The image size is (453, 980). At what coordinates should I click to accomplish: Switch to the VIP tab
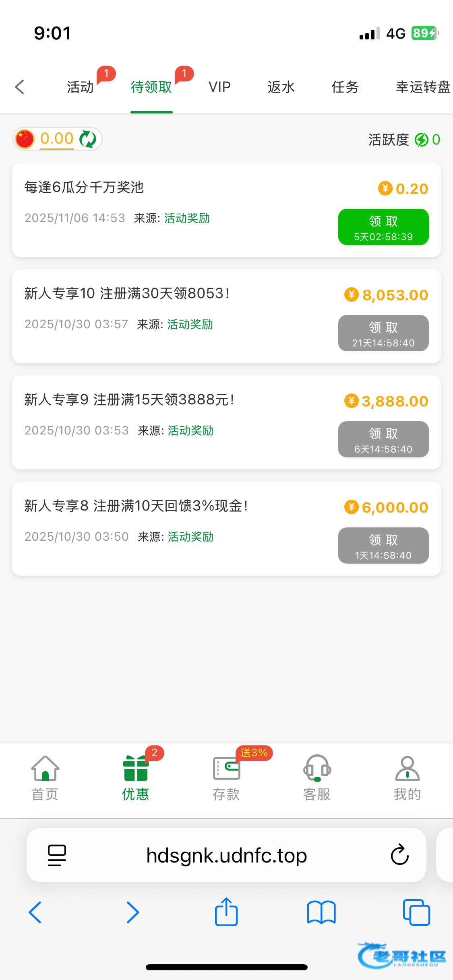click(x=219, y=87)
